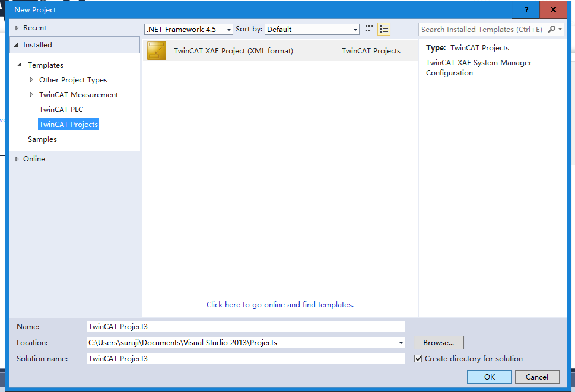The width and height of the screenshot is (575, 392).
Task: Click in the Name input field
Action: click(x=246, y=326)
